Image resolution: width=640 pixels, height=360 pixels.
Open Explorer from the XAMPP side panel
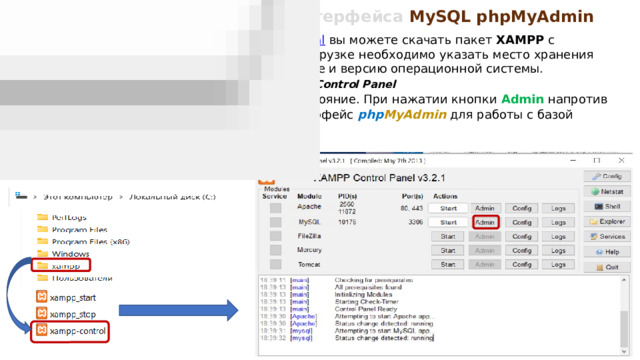click(607, 222)
